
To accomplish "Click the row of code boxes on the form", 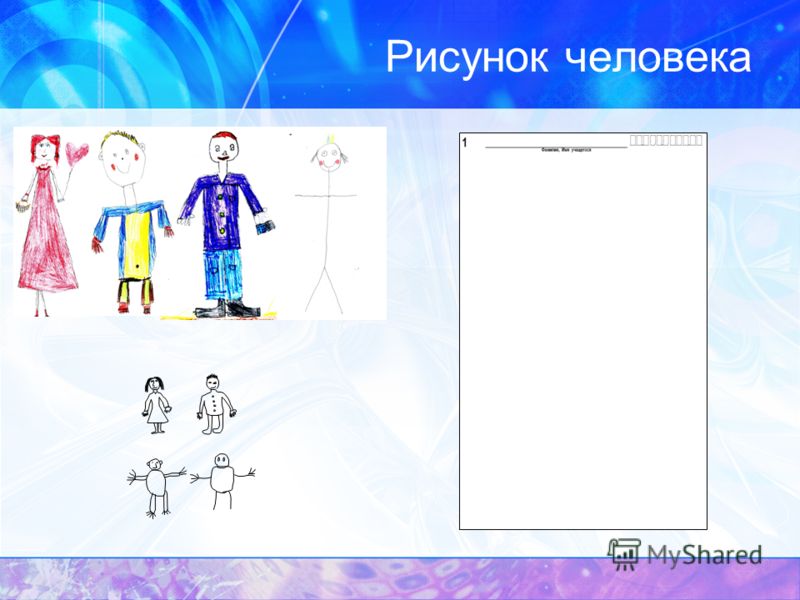I will coord(666,140).
